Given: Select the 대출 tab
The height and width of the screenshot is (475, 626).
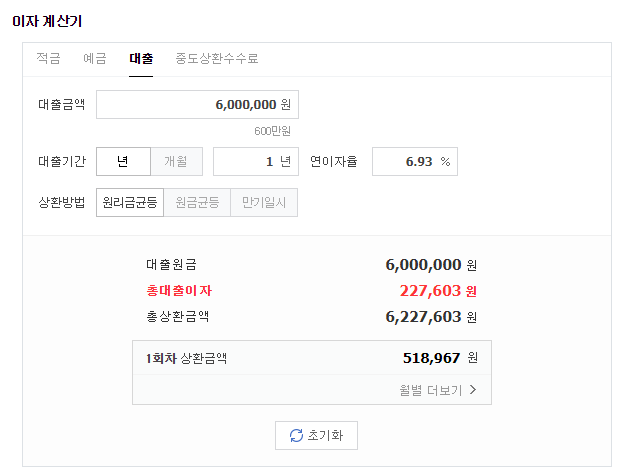Looking at the screenshot, I should point(141,58).
